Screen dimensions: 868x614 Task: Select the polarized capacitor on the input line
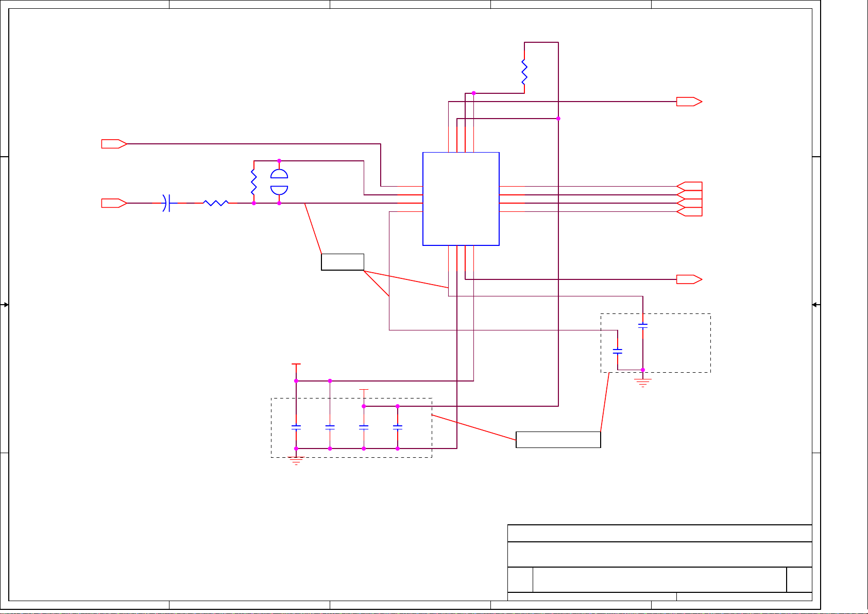pyautogui.click(x=166, y=203)
